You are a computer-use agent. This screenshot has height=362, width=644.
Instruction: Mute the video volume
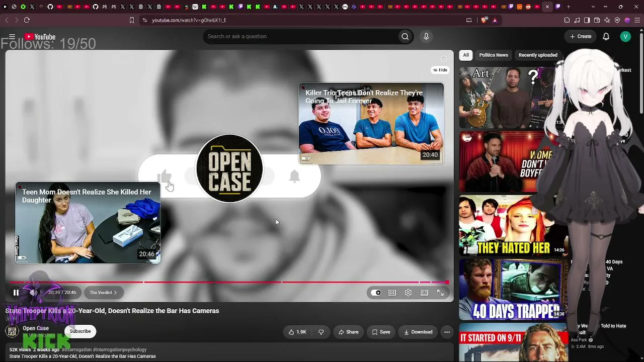(34, 293)
